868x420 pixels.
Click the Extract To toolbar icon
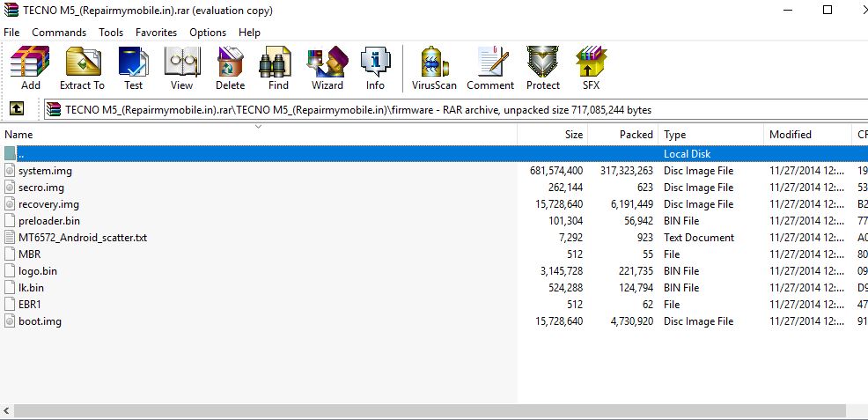tap(82, 69)
